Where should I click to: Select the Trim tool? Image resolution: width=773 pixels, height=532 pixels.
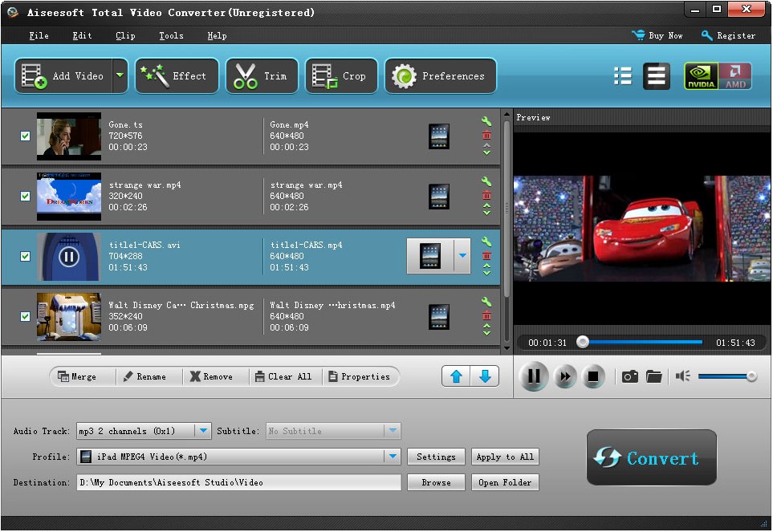pos(262,75)
